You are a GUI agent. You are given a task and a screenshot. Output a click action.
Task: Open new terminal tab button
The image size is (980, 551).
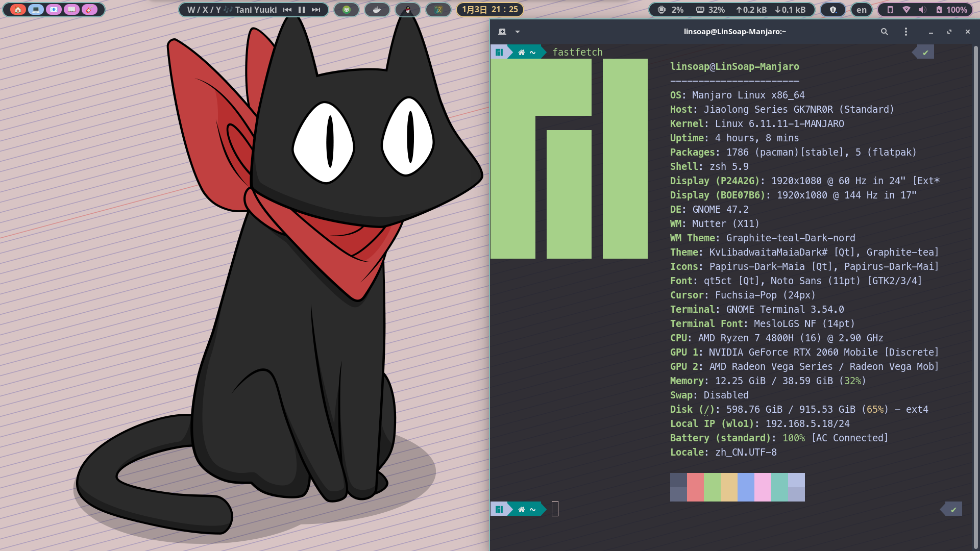502,32
